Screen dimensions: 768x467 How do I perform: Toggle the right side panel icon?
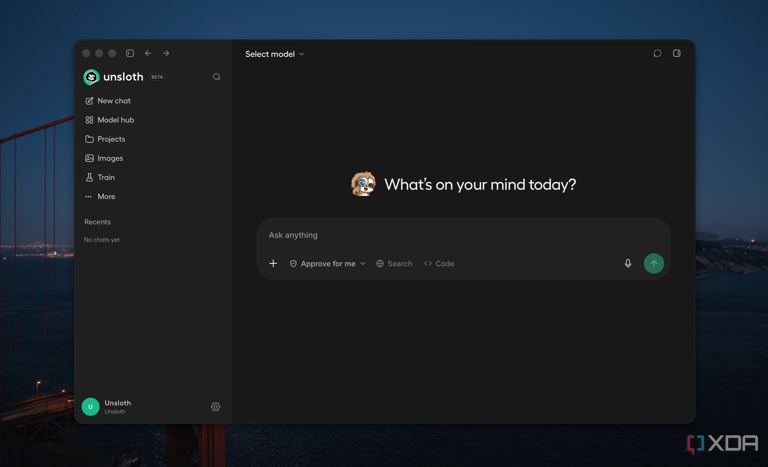676,53
